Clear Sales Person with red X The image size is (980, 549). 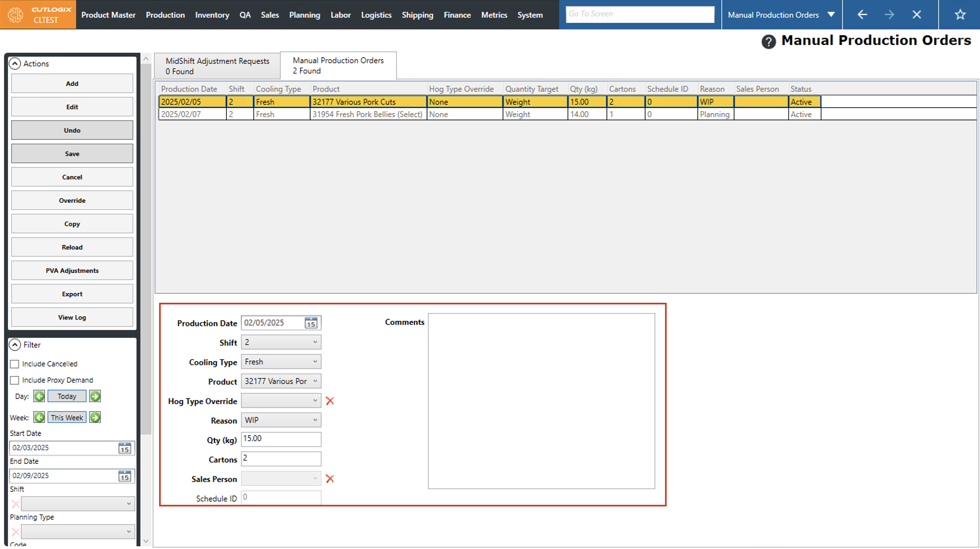pos(330,479)
